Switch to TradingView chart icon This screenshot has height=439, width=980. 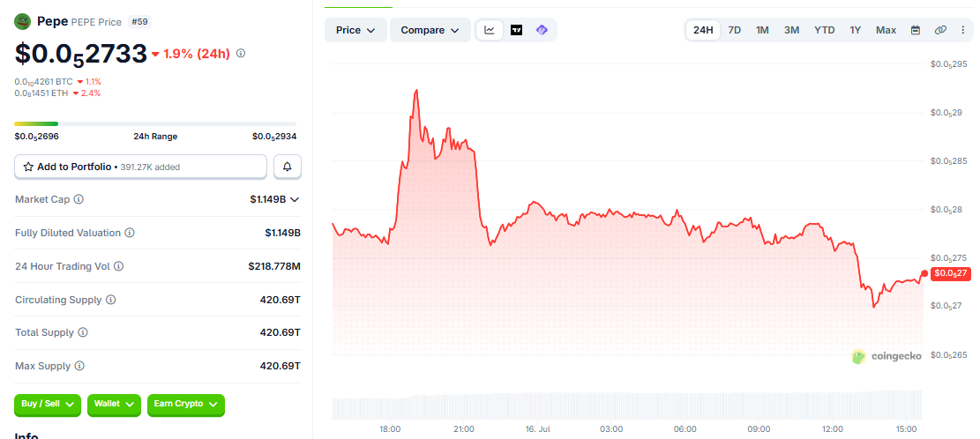(x=516, y=30)
